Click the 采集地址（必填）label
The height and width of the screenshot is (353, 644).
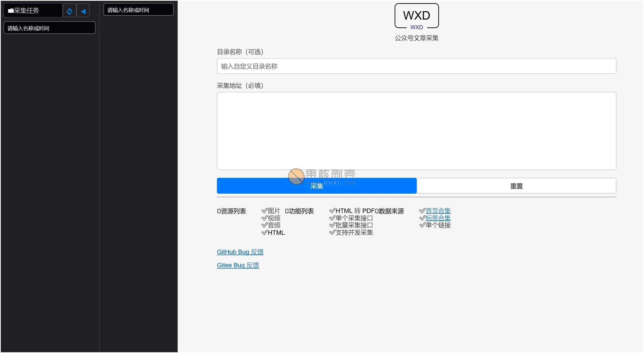coord(240,86)
